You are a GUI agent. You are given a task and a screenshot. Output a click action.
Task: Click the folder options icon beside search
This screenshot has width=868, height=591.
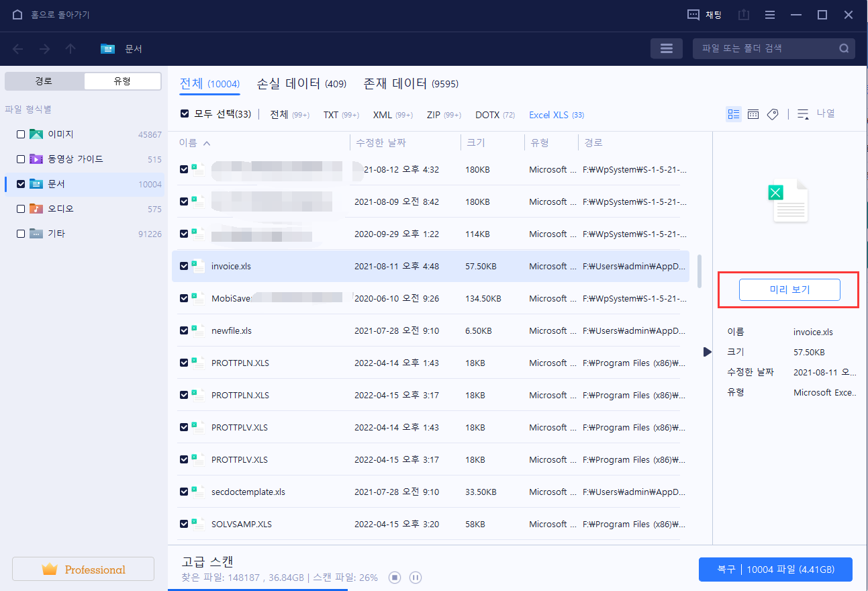(x=666, y=48)
